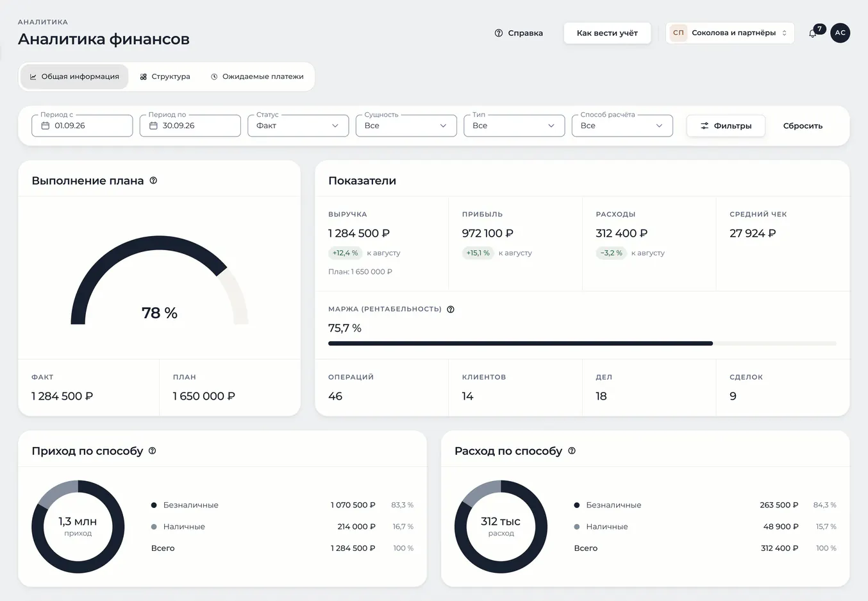
Task: Click the Как вести учёт button
Action: 607,33
